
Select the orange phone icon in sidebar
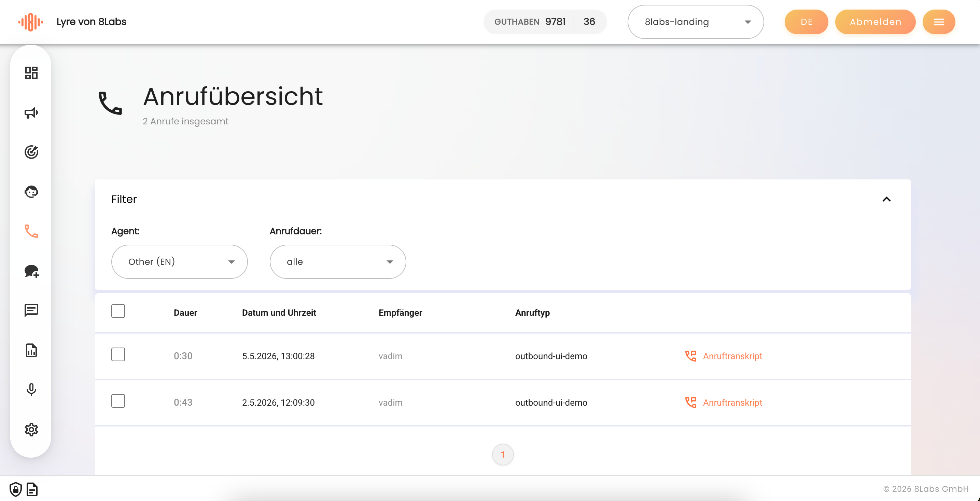(x=31, y=231)
